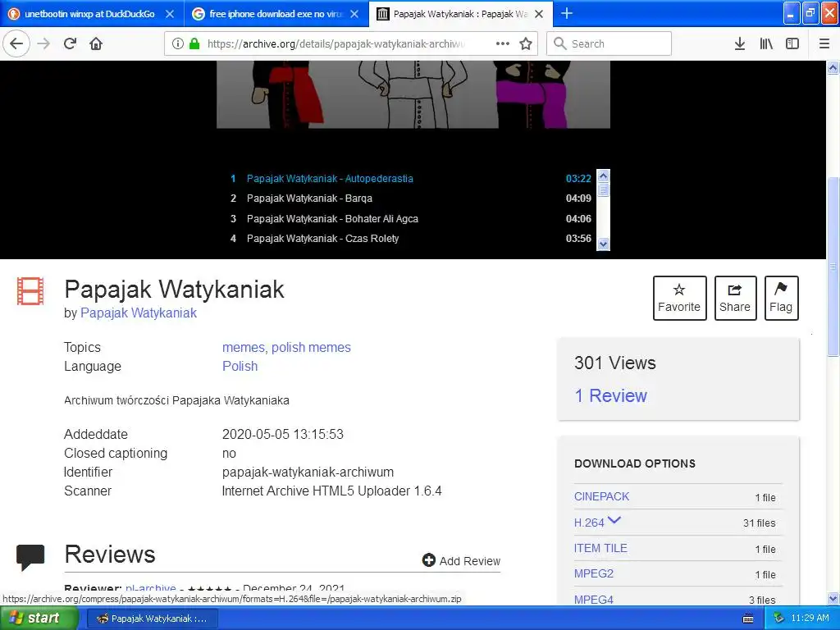The width and height of the screenshot is (840, 630).
Task: Open the browser home page
Action: click(x=96, y=43)
